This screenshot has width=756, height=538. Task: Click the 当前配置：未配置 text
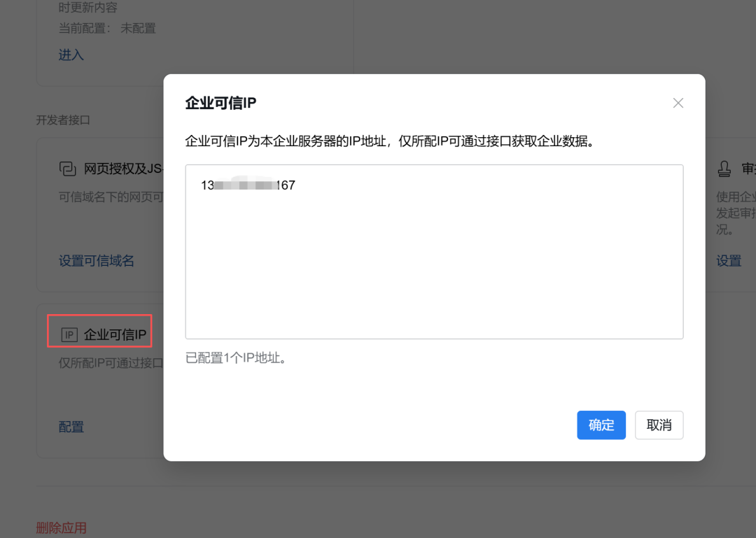point(106,28)
